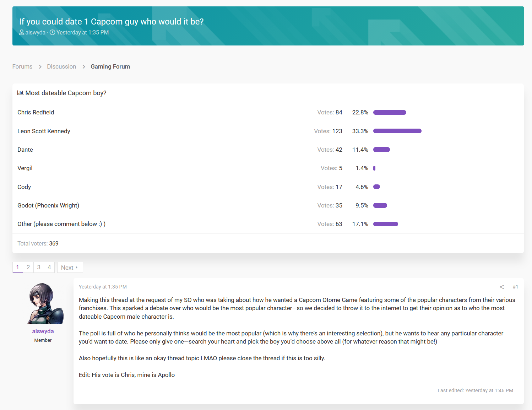Viewport: 532px width, 410px height.
Task: Click the thread title in the header
Action: coord(112,22)
